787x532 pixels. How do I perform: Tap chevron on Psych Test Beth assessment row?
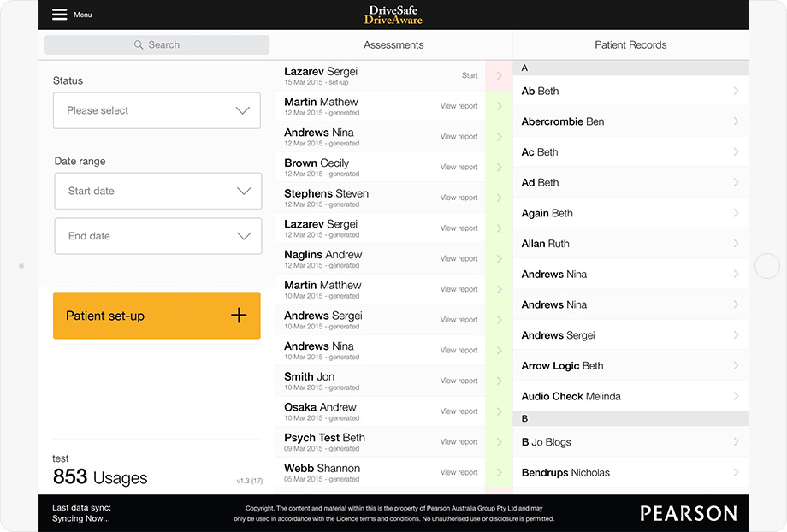point(499,442)
